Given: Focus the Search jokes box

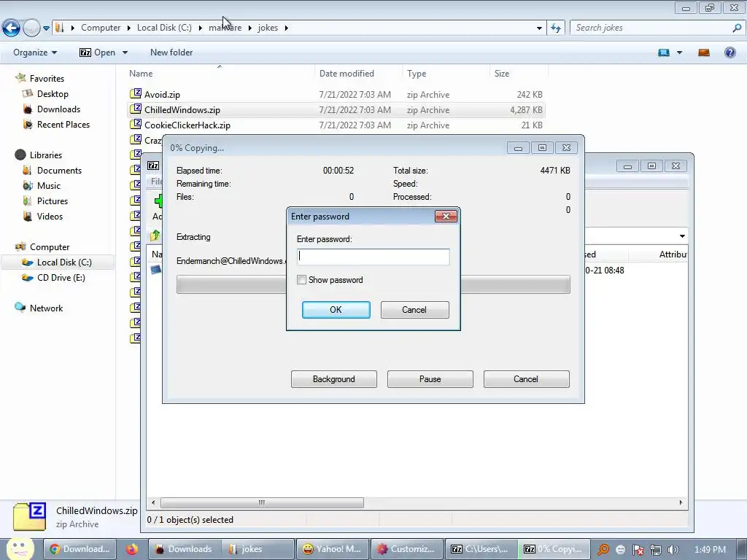Looking at the screenshot, I should [x=653, y=28].
